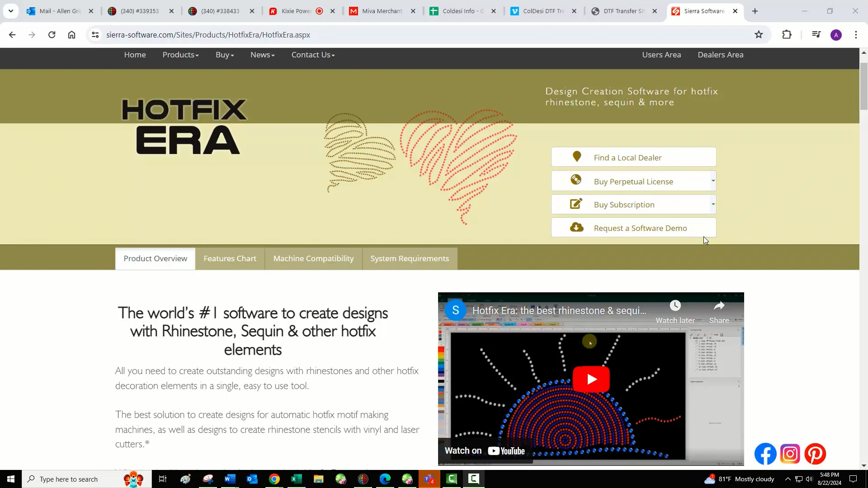This screenshot has height=488, width=868.
Task: Click the Share icon on the YouTube video
Action: (x=719, y=305)
